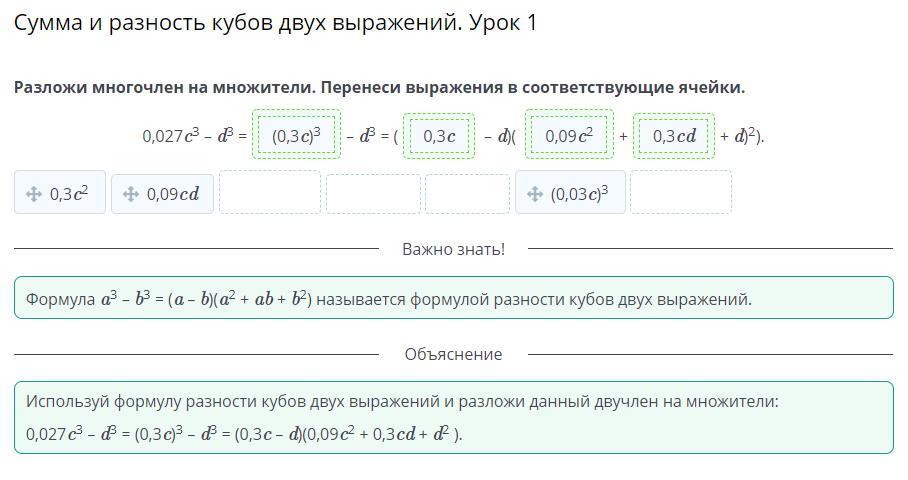Click the explanation box with the factored solution
The width and height of the screenshot is (908, 480).
pyautogui.click(x=453, y=417)
